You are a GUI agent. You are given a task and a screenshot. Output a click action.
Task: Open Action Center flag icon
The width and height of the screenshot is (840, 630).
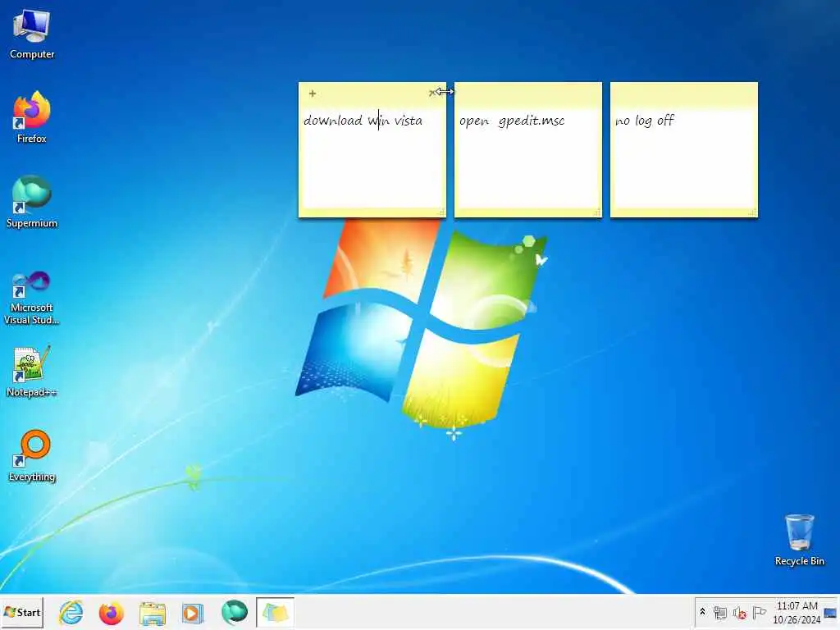(759, 612)
